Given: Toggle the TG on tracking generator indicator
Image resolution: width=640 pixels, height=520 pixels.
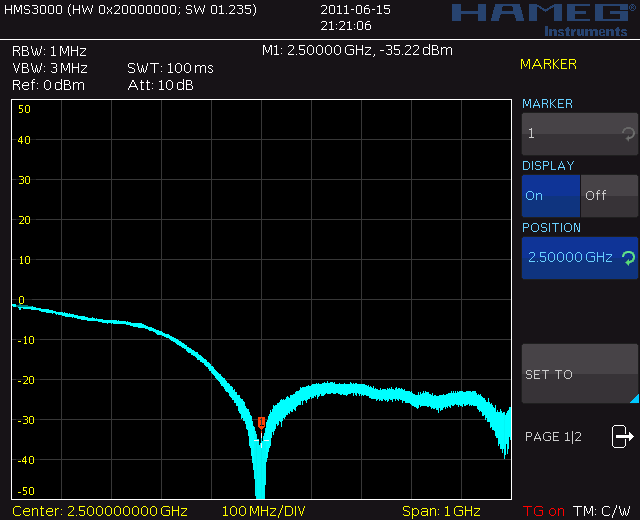Looking at the screenshot, I should 543,511.
